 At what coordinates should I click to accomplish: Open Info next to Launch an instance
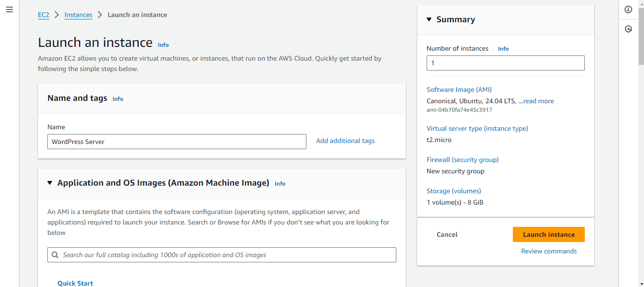click(163, 45)
